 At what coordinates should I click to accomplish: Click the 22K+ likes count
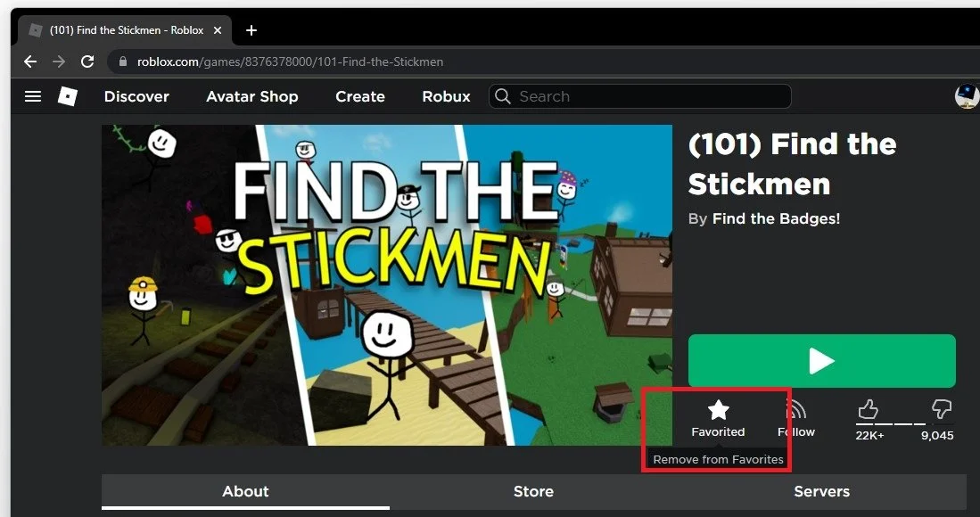[x=869, y=435]
